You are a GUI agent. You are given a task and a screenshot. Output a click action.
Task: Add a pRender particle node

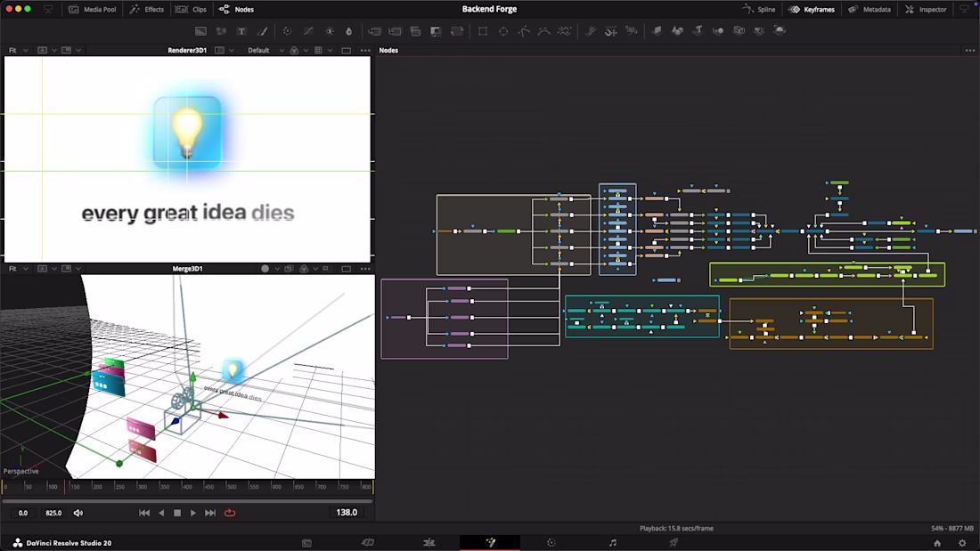(x=632, y=30)
